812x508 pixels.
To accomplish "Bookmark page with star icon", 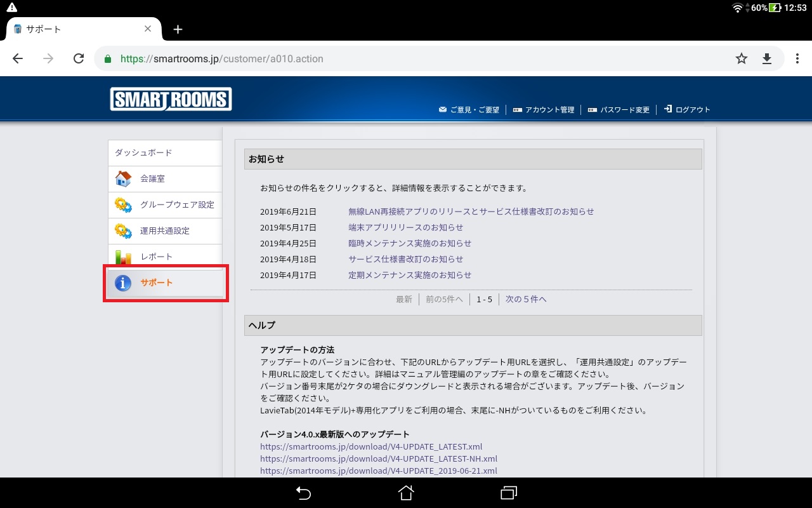I will [741, 58].
